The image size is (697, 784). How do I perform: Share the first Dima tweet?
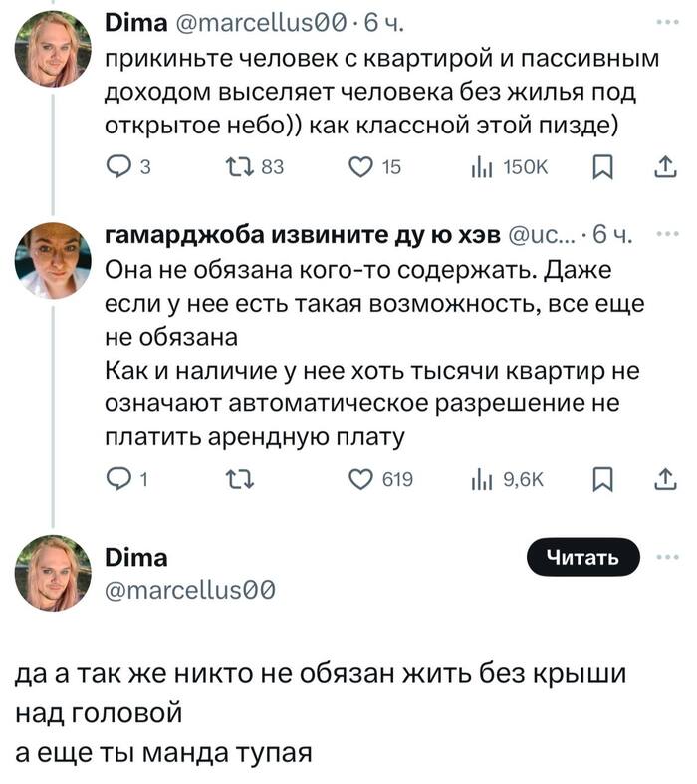pos(663,170)
